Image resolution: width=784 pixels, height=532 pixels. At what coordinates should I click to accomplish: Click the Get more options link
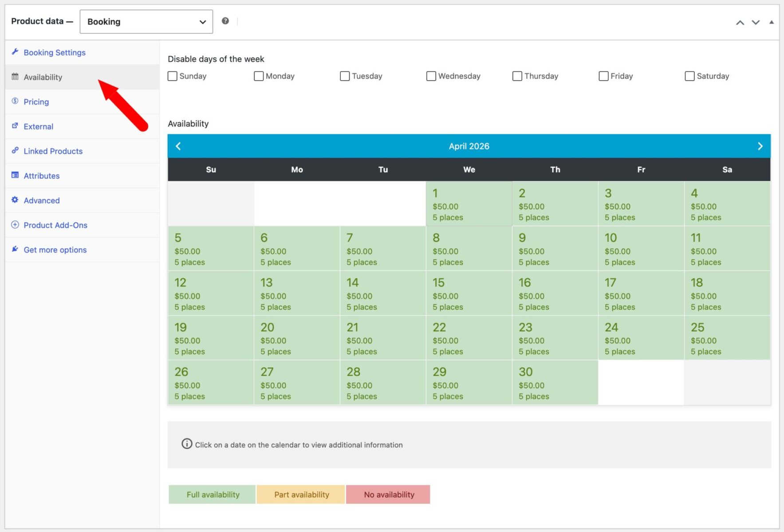55,250
